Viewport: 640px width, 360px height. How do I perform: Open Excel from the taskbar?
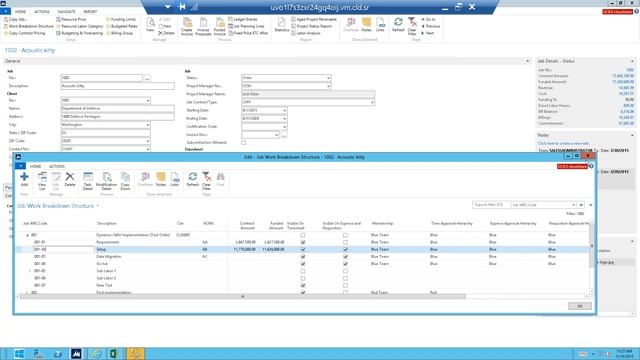click(114, 353)
